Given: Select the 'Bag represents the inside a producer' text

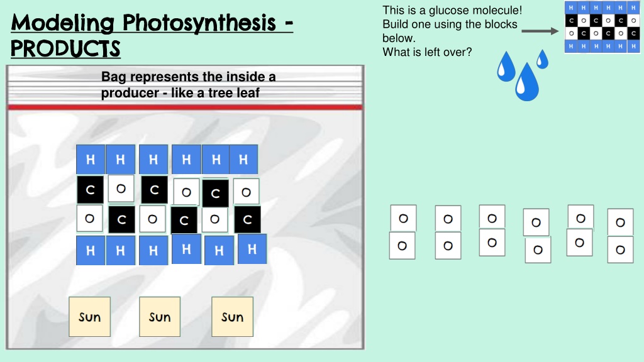Looking at the screenshot, I should click(x=189, y=85).
